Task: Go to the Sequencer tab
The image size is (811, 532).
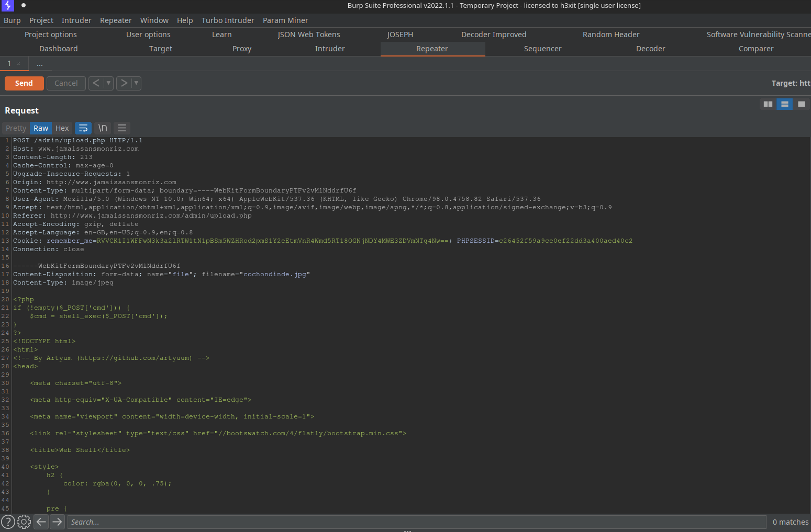Action: [x=543, y=49]
